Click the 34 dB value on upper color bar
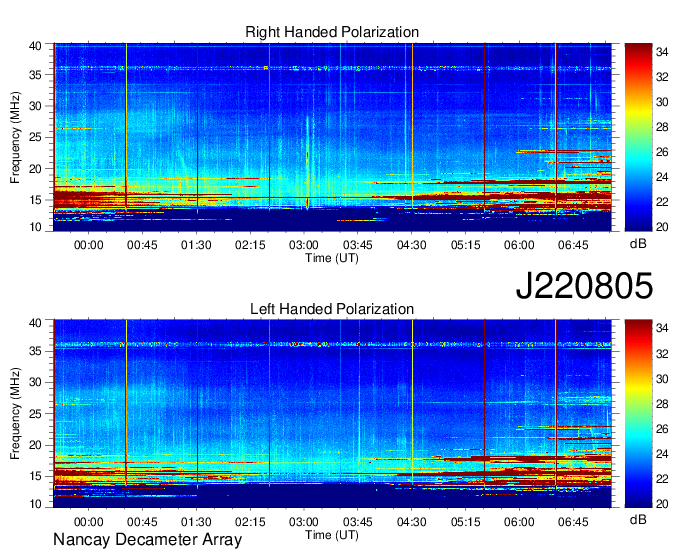The width and height of the screenshot is (680, 552). [x=662, y=52]
